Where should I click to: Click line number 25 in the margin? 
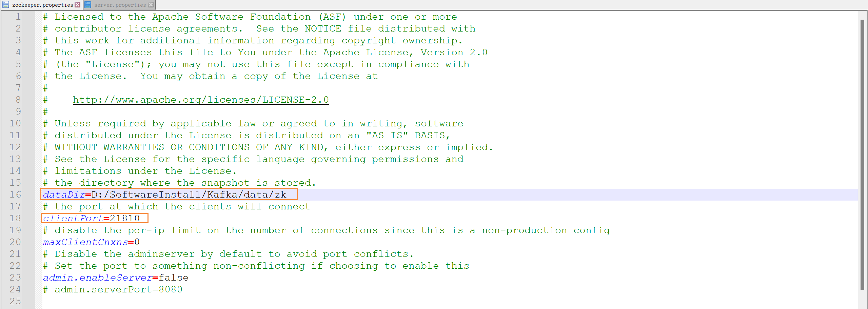pos(15,301)
